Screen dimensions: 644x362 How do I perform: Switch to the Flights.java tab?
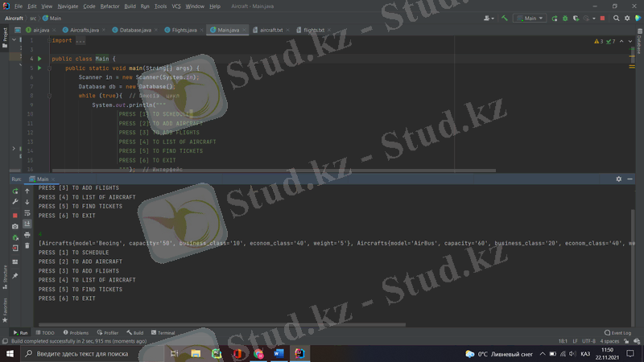click(x=184, y=30)
